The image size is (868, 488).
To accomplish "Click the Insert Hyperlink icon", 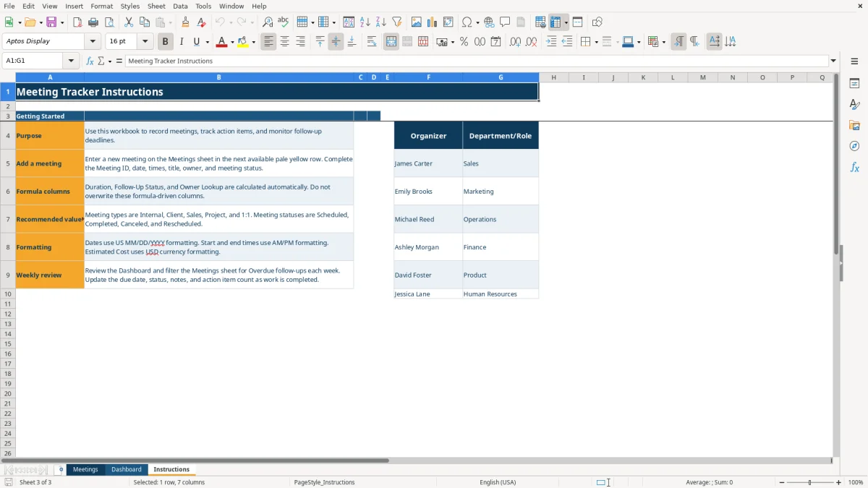I will (x=490, y=22).
